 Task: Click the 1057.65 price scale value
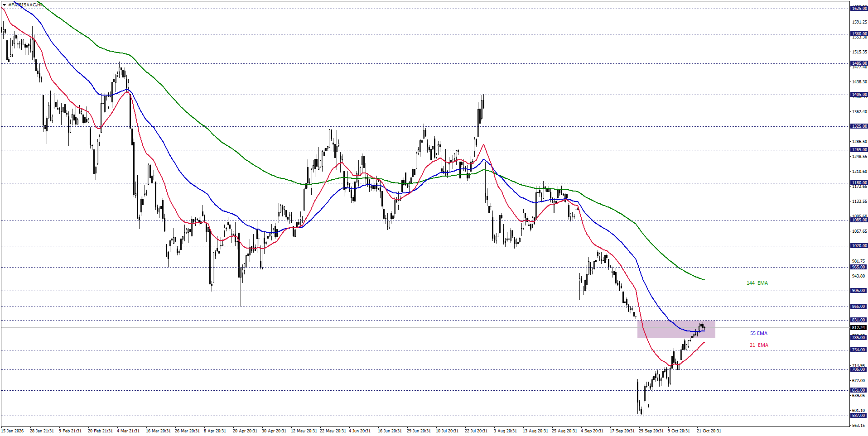(859, 231)
